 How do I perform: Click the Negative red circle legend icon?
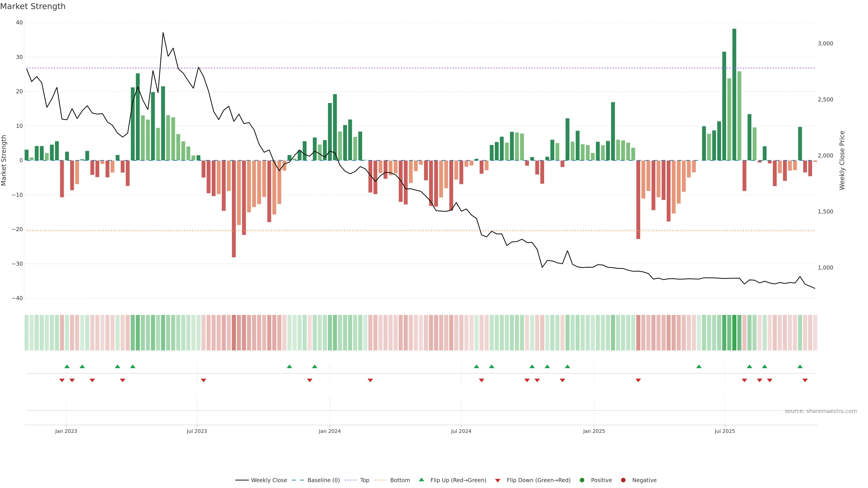pos(623,480)
